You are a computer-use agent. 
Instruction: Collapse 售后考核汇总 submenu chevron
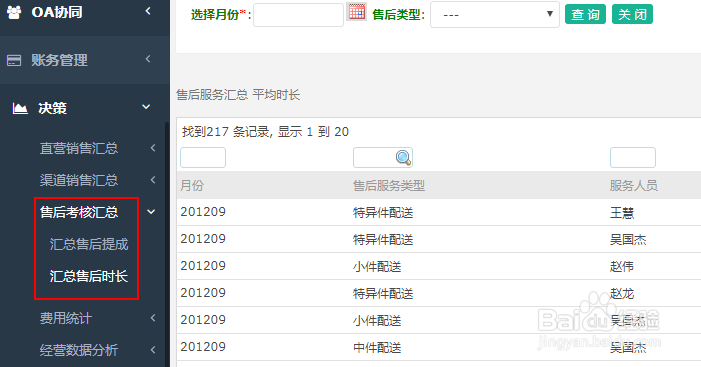151,212
